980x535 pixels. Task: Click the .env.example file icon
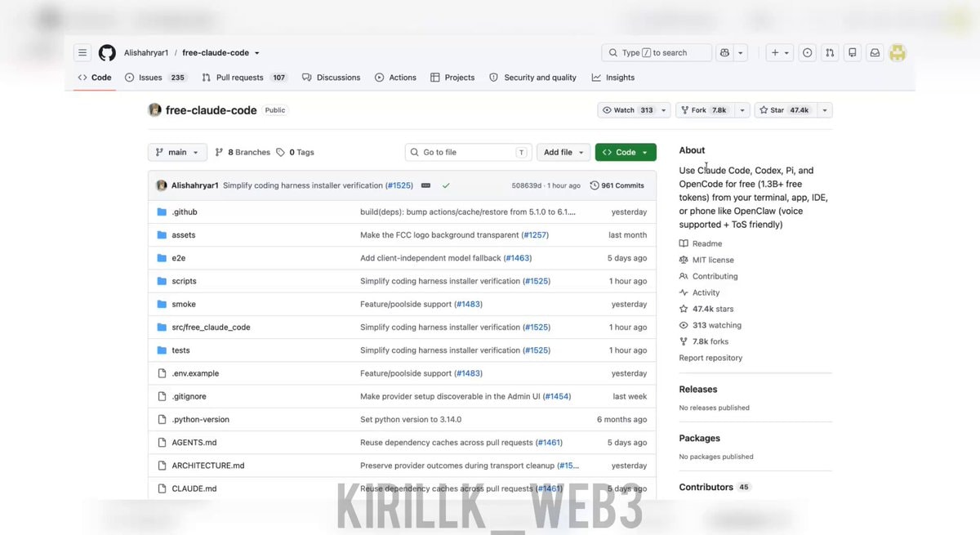[162, 373]
